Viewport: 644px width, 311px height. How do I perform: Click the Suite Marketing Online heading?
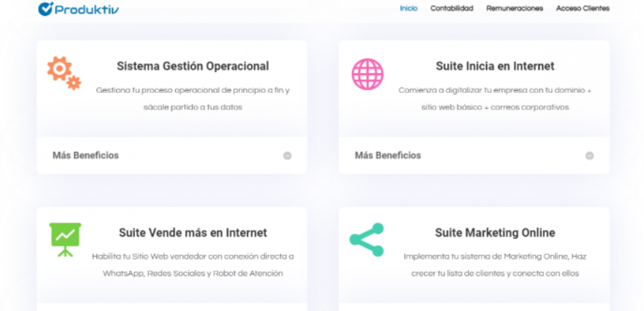click(x=495, y=233)
